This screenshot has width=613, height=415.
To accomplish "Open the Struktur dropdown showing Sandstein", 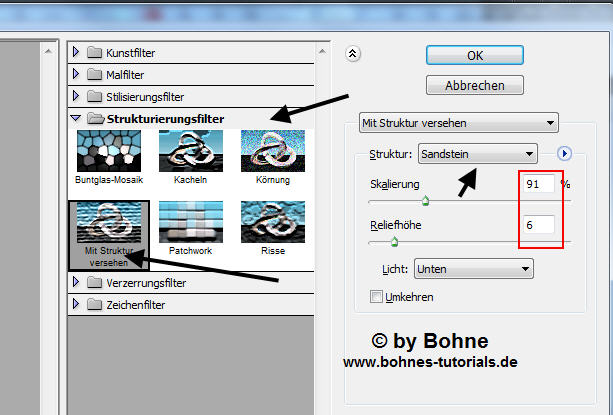I will point(478,153).
